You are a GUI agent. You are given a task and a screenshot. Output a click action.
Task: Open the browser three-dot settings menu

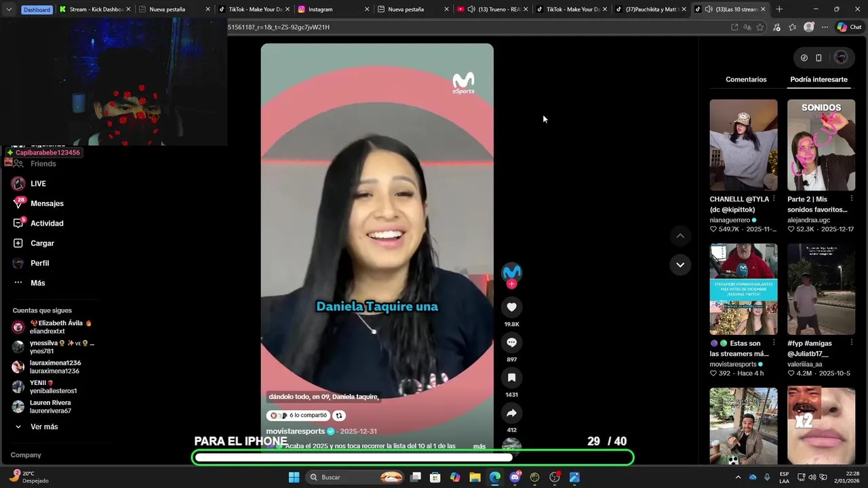(x=825, y=27)
